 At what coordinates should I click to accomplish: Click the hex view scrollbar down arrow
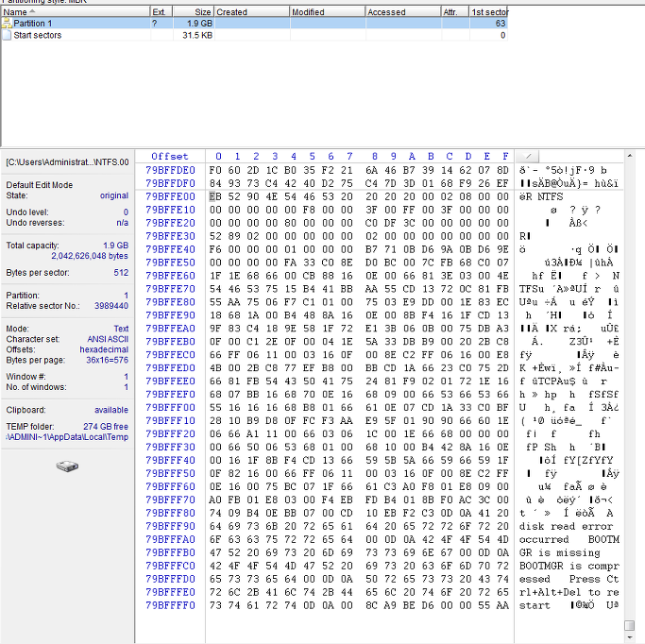(x=629, y=638)
